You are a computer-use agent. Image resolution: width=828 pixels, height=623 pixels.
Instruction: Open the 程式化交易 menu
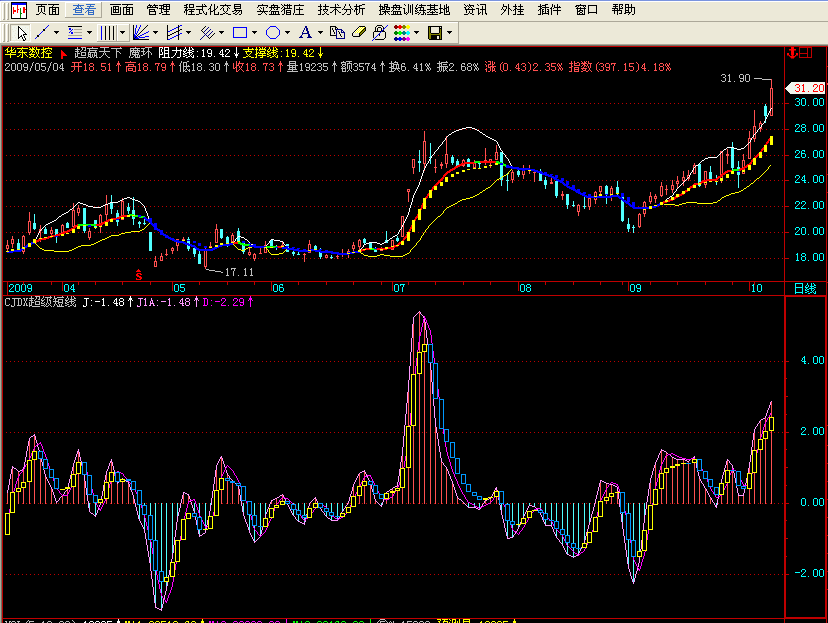pyautogui.click(x=213, y=10)
